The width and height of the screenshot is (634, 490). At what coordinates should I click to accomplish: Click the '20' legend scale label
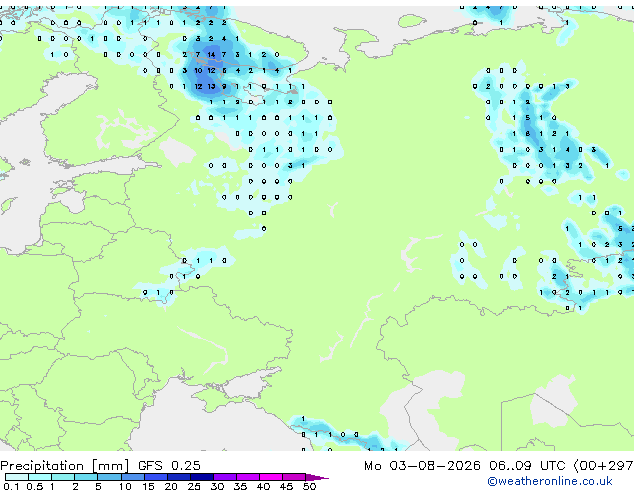[x=171, y=486]
